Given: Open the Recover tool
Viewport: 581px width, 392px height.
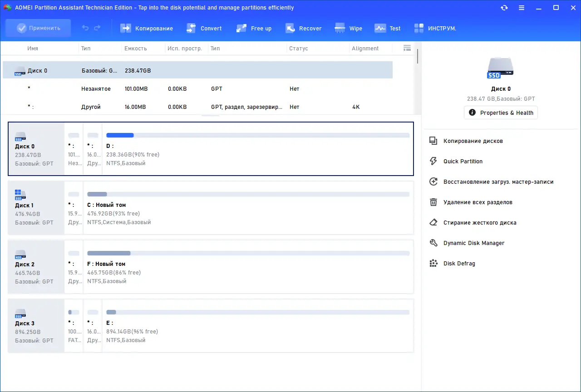Looking at the screenshot, I should click(304, 28).
